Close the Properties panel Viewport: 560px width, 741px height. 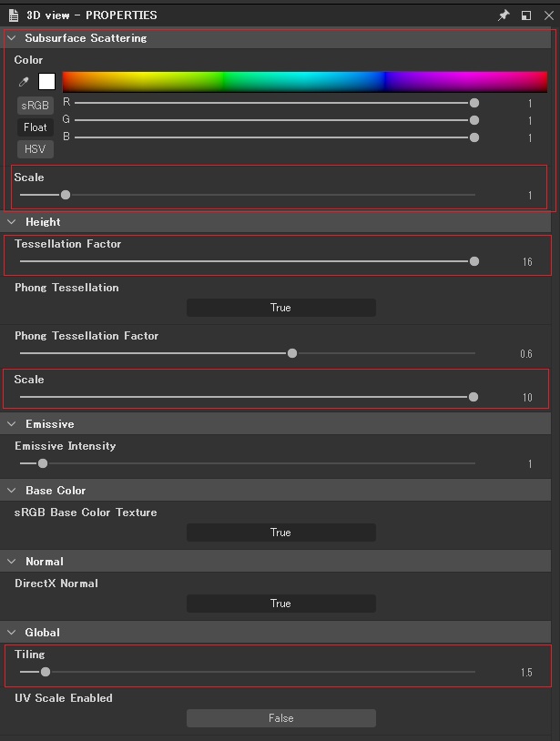[548, 15]
